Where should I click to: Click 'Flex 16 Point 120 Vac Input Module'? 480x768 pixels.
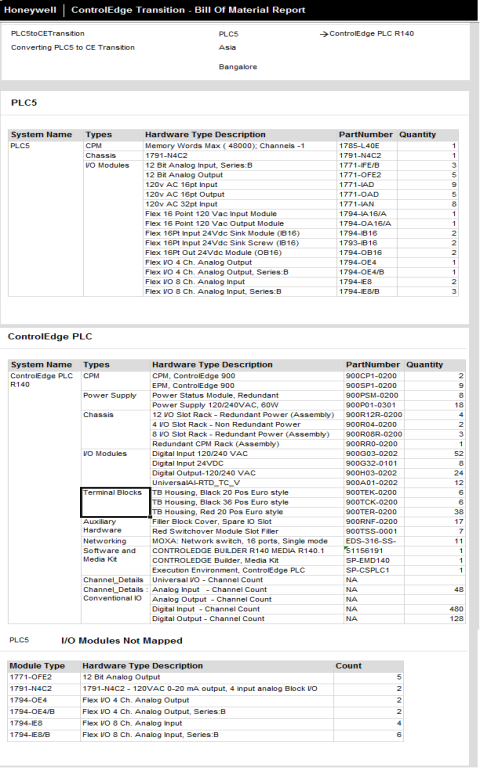[x=211, y=214]
